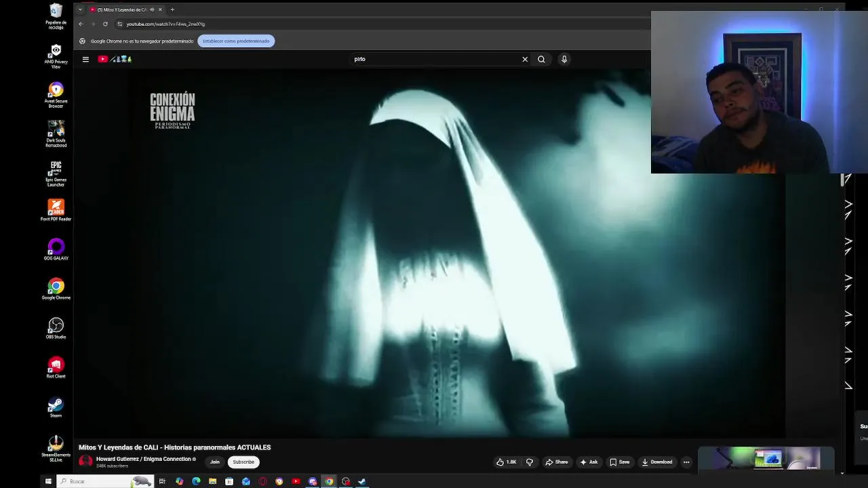Save video to a playlist

coord(619,462)
